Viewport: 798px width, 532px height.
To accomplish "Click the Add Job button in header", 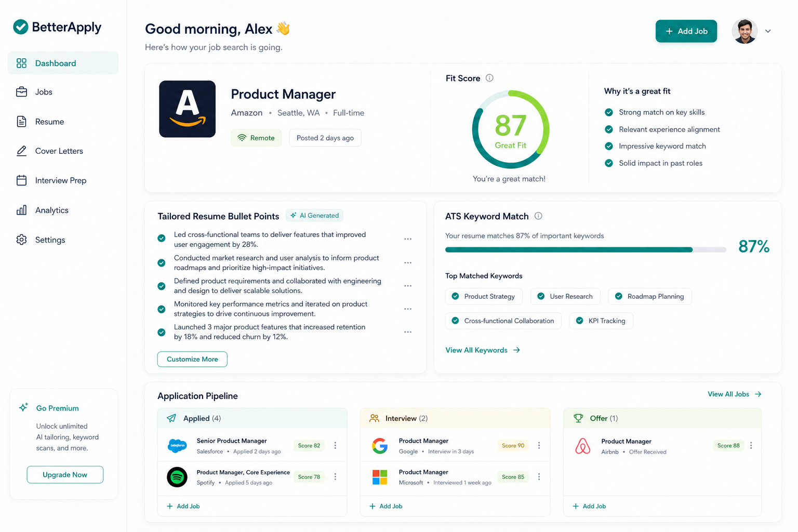I will [x=686, y=31].
